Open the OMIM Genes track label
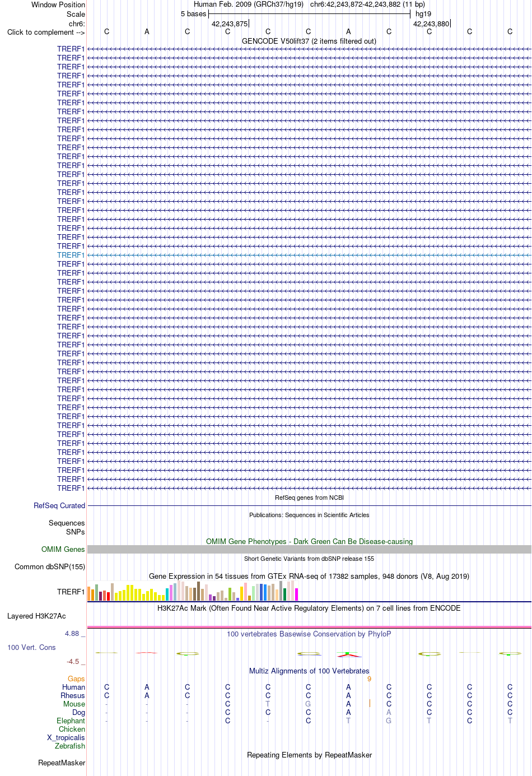532x776 pixels. point(63,549)
